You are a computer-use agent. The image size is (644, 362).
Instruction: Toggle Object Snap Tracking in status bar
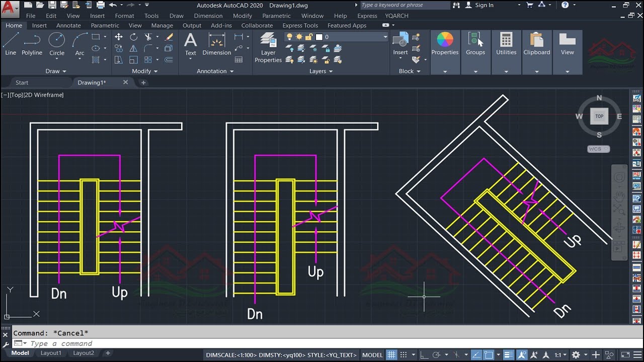click(x=475, y=354)
